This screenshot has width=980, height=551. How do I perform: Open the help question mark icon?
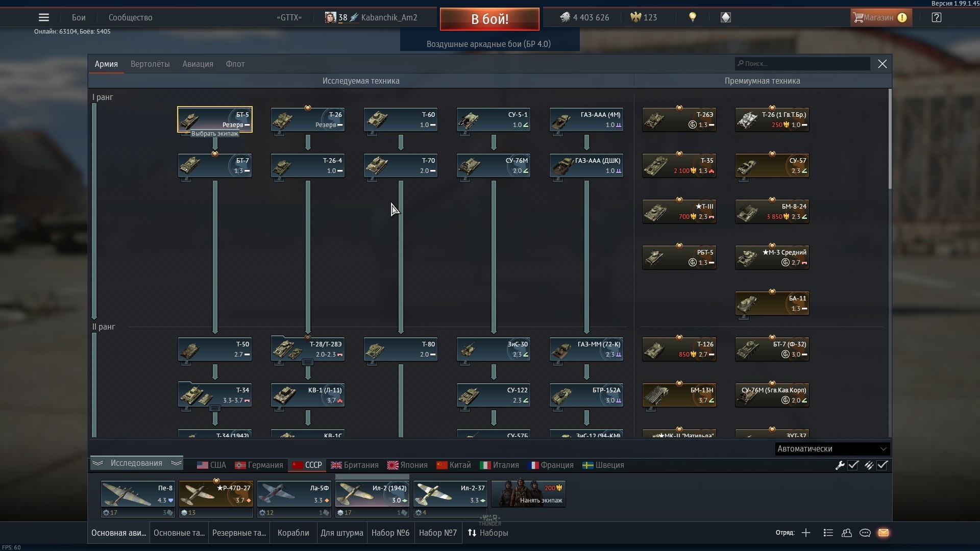click(x=936, y=17)
